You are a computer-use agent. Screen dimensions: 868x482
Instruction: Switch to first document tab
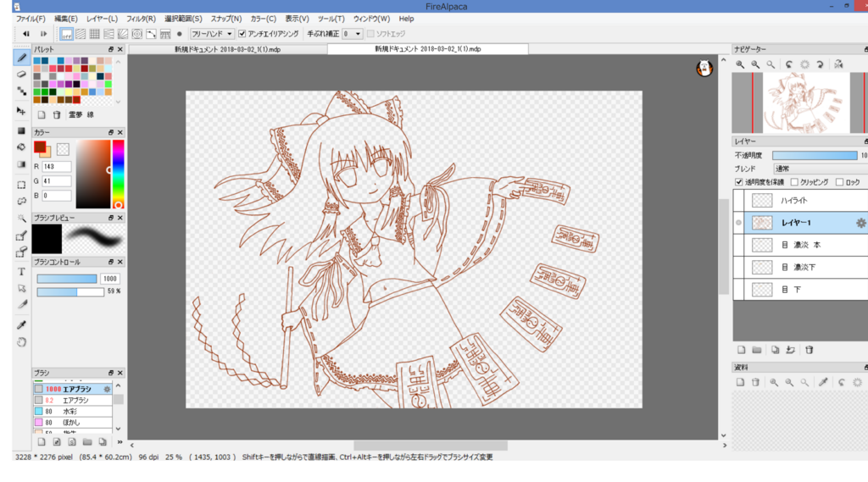[x=227, y=49]
